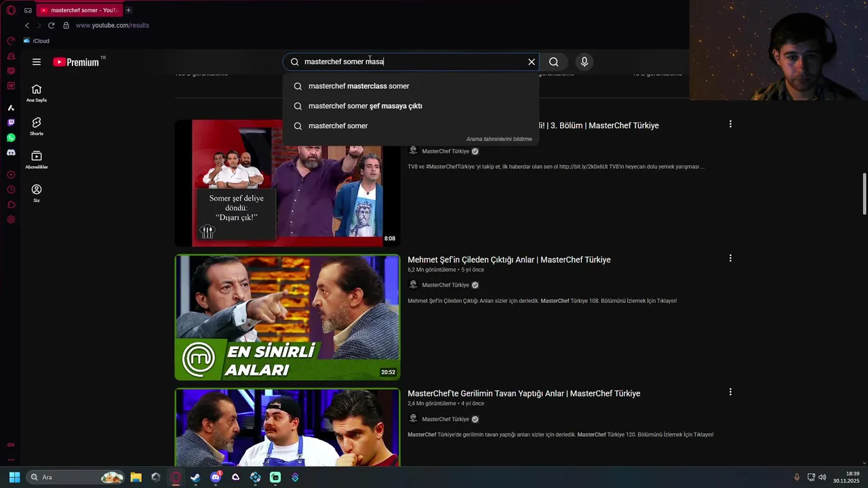Open Gerilimin Tavan Yaptığı Anlar thumbnail
Screen dimensions: 868x488
(x=288, y=427)
